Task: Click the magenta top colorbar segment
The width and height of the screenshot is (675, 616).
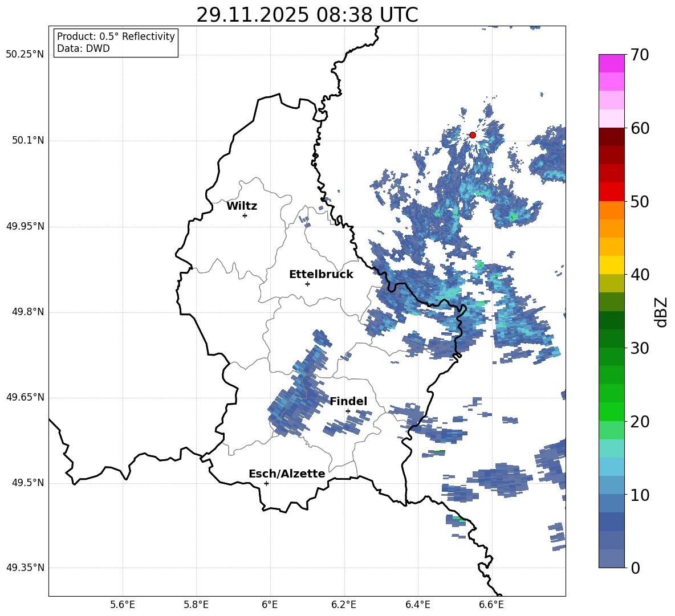Action: pos(612,63)
